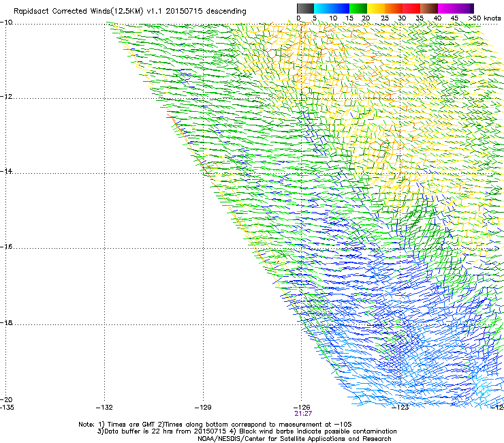Click the dark purple 45-50 knots swatch
The image size is (504, 443).
click(464, 8)
